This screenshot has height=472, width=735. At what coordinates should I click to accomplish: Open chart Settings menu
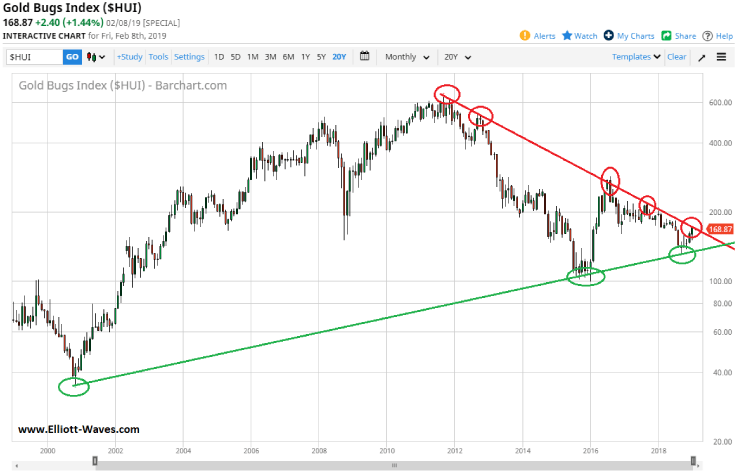coord(190,57)
